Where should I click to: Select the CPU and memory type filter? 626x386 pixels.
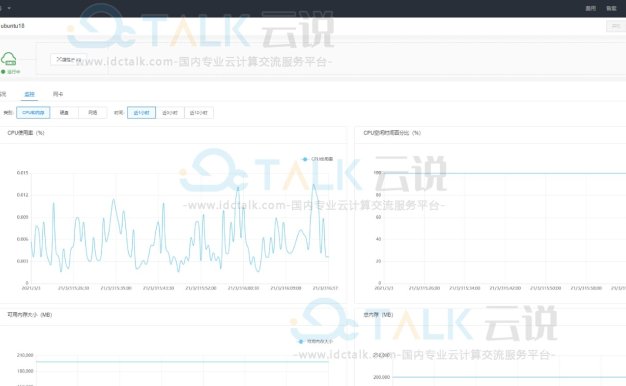click(x=33, y=113)
